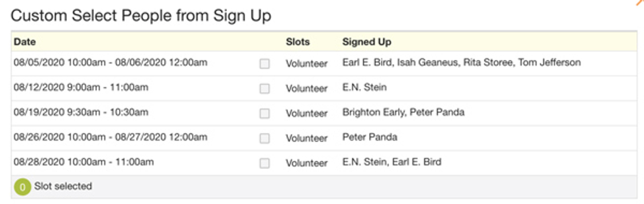Select the 08/26/2020 slot checkbox
Screen dimensions: 644x204
[264, 138]
